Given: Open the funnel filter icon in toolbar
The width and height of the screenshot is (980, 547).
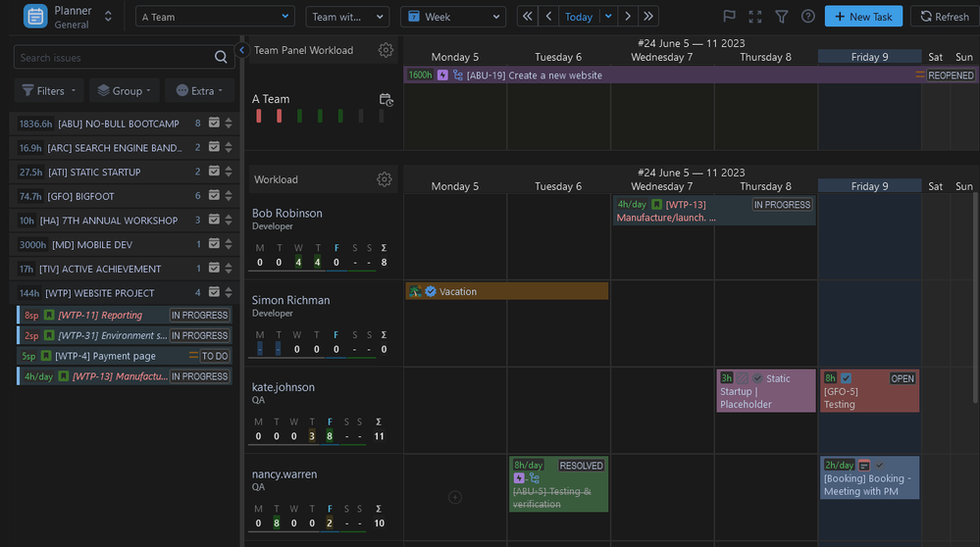Looking at the screenshot, I should (781, 17).
